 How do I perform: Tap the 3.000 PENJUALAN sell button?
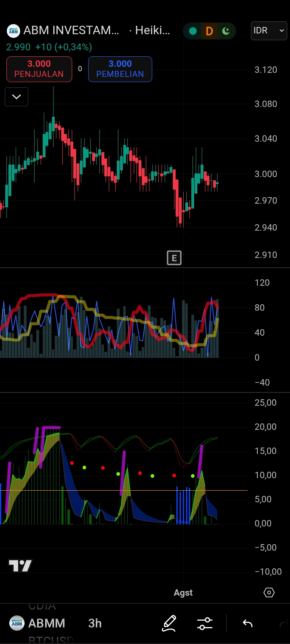pos(39,69)
